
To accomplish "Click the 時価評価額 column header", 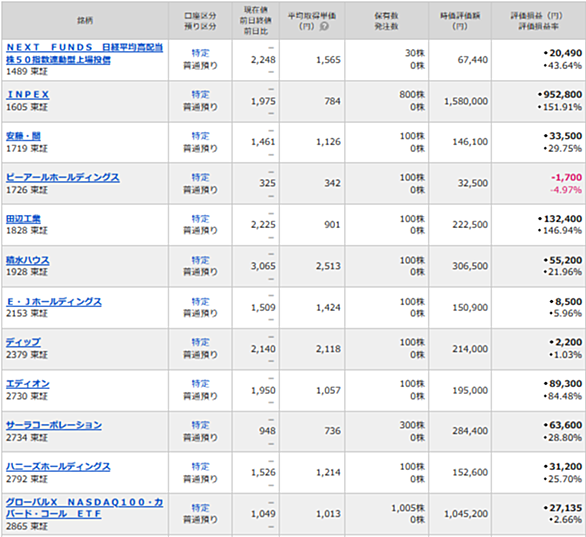I will (x=460, y=21).
